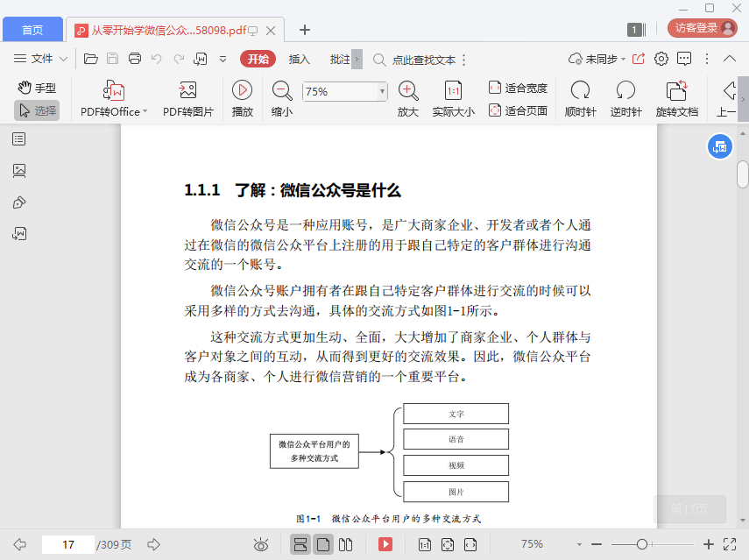
Task: Redo the last action
Action: [x=179, y=59]
